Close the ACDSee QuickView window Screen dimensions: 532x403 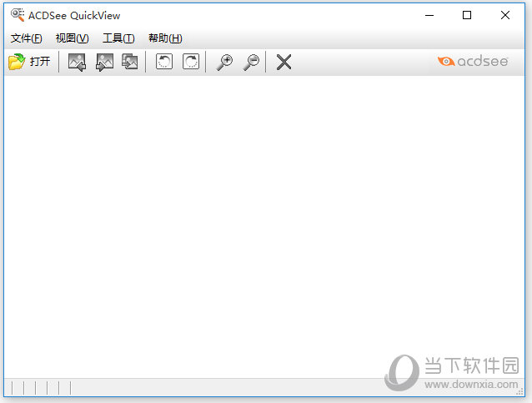click(505, 15)
